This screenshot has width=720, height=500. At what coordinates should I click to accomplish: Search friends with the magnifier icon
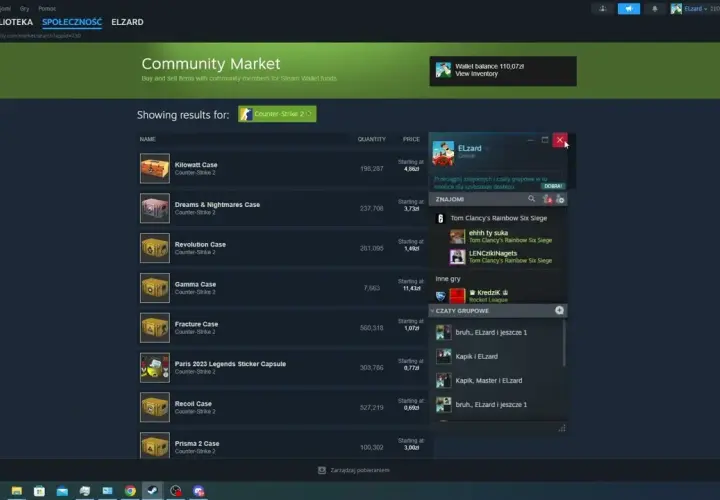click(x=531, y=199)
